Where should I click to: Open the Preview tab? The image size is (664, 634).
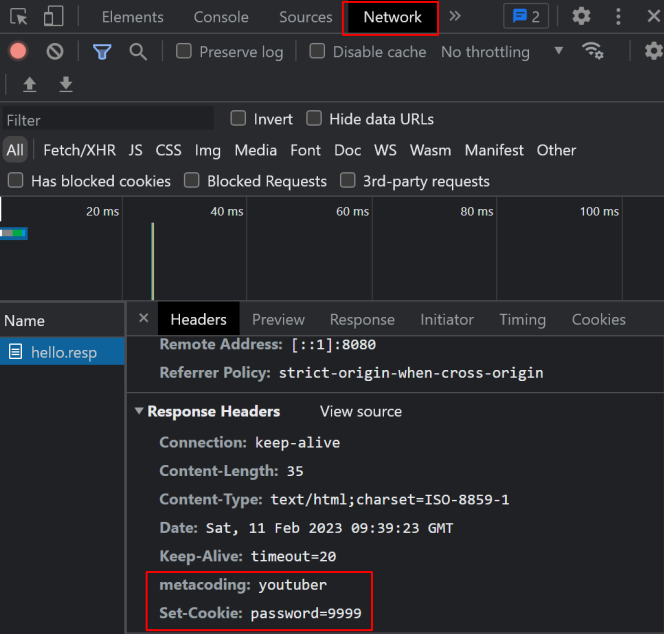click(278, 319)
